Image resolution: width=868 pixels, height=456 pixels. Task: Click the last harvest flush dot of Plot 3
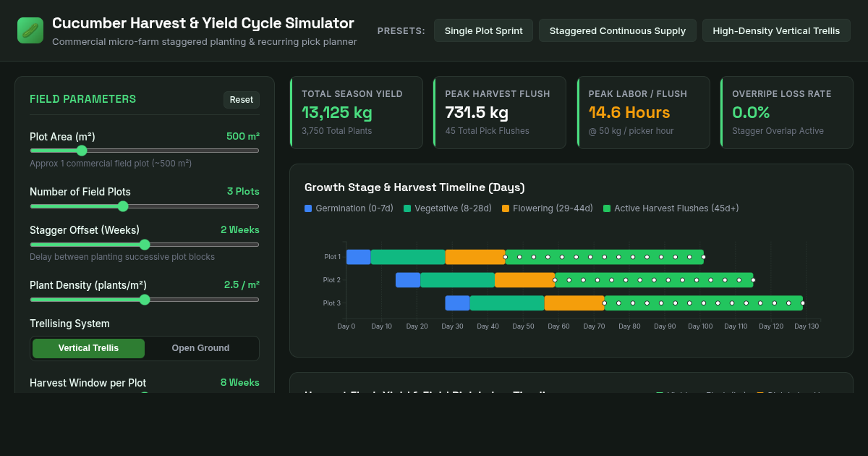(803, 303)
